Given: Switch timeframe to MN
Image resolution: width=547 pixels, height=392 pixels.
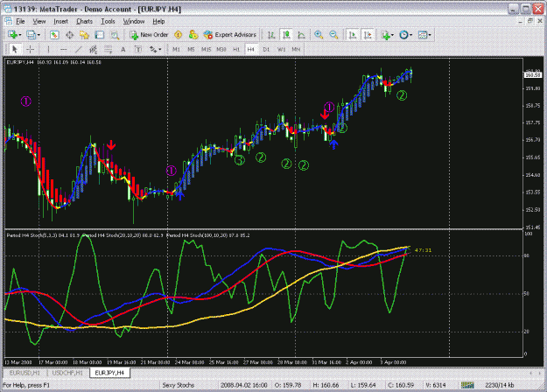Looking at the screenshot, I should pos(296,50).
